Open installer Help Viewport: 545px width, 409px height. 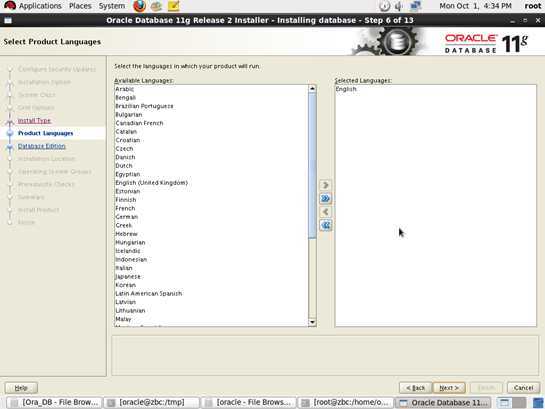(x=21, y=387)
